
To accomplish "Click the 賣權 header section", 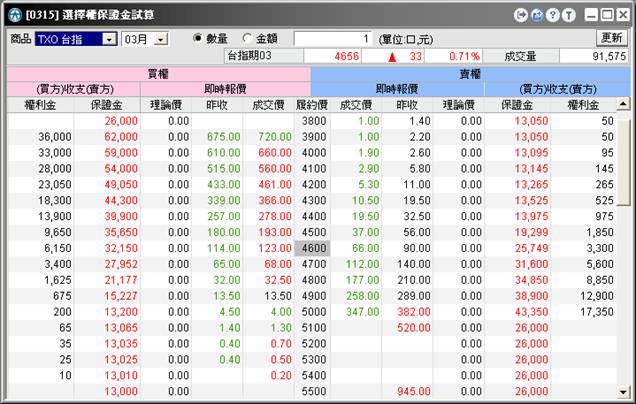I will (x=470, y=74).
